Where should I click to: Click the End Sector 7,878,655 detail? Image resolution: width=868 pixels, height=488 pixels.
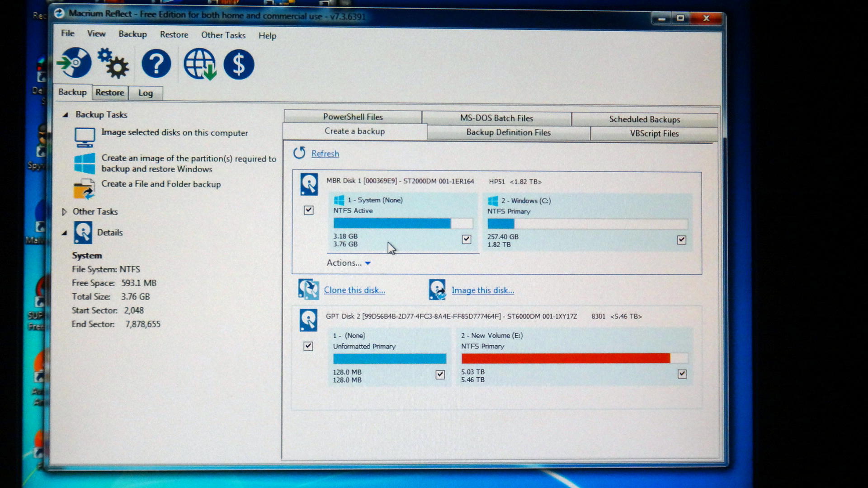coord(116,324)
